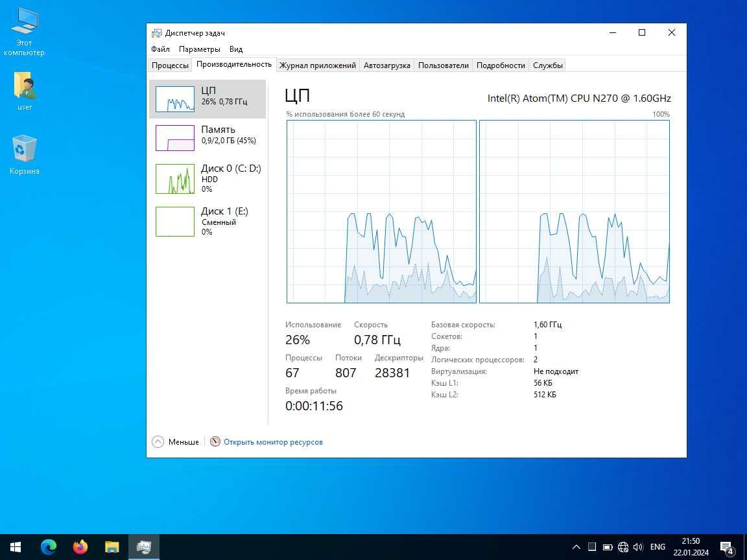The height and width of the screenshot is (560, 747).
Task: Open Этот компьютер desktop icon
Action: [24, 32]
